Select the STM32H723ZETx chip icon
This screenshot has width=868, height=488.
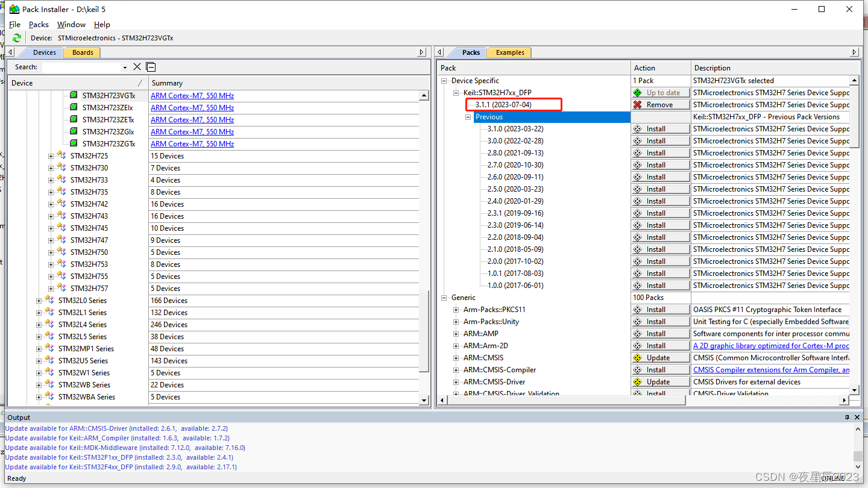coord(74,119)
